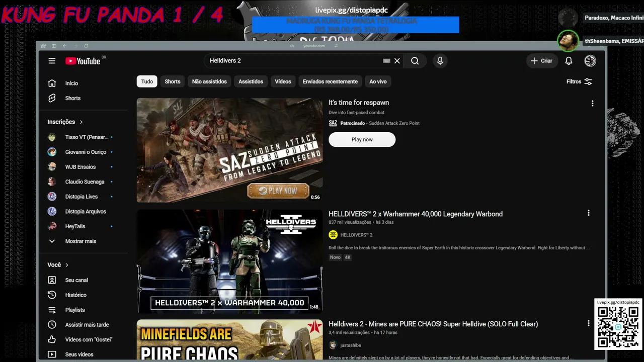Toggle the browser sidebar panel icon
The height and width of the screenshot is (362, 644).
[x=54, y=46]
